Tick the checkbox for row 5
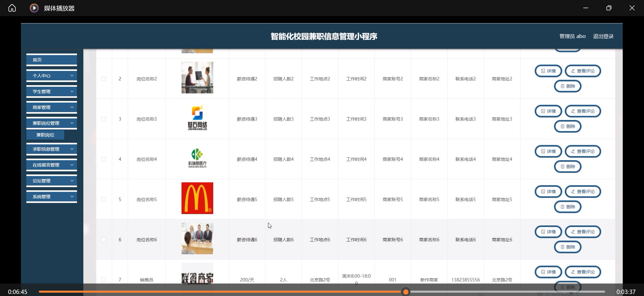Image resolution: width=644 pixels, height=296 pixels. [104, 199]
